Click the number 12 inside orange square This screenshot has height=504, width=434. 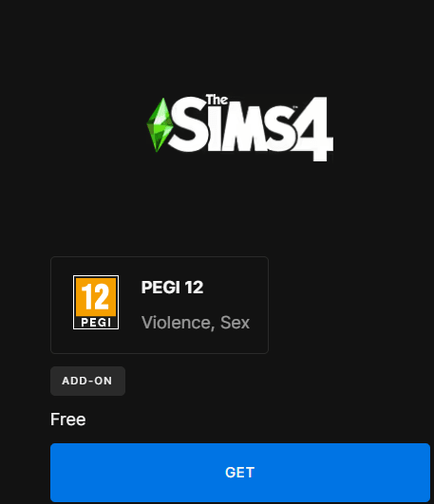coord(96,296)
